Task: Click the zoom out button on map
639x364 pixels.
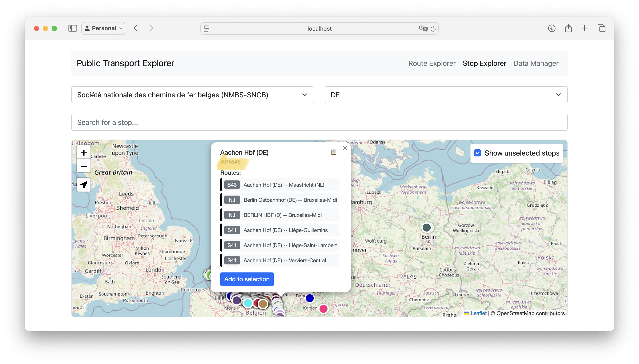Action: pyautogui.click(x=83, y=166)
